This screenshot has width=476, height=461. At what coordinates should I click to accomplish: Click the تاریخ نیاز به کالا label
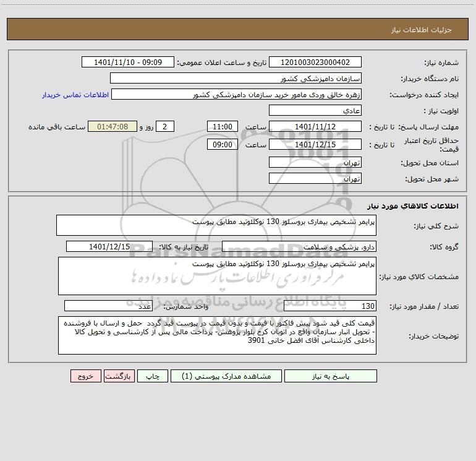184,247
